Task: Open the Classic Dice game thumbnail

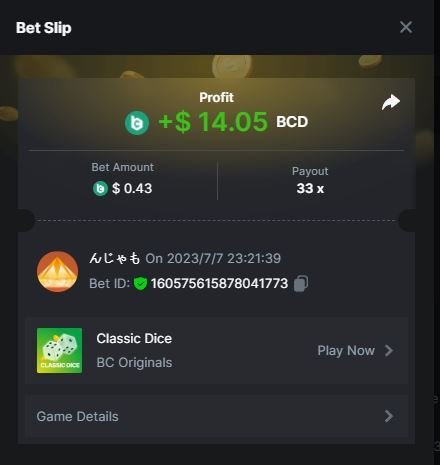Action: coord(59,350)
